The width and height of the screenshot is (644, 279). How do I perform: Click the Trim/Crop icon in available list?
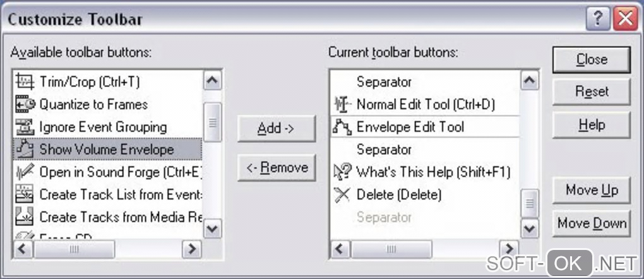[x=25, y=82]
